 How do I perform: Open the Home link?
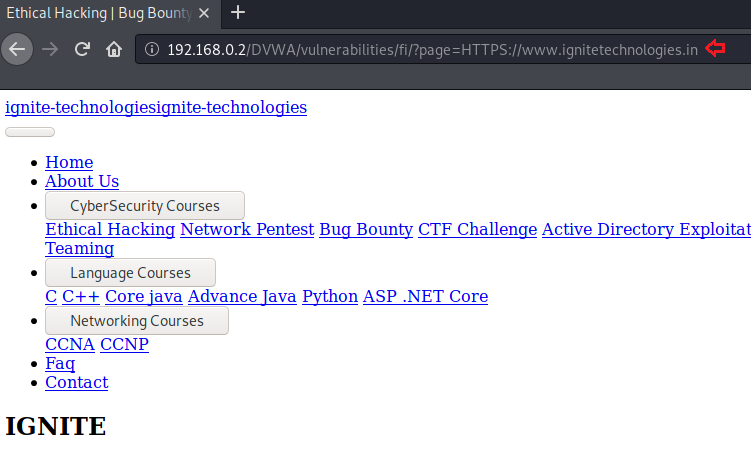coord(69,162)
